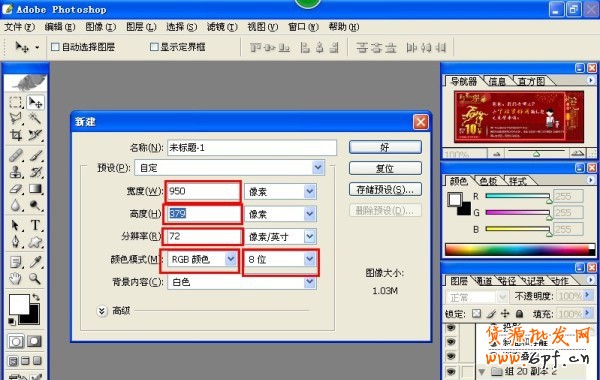Click the 名称 name input field

(x=252, y=147)
